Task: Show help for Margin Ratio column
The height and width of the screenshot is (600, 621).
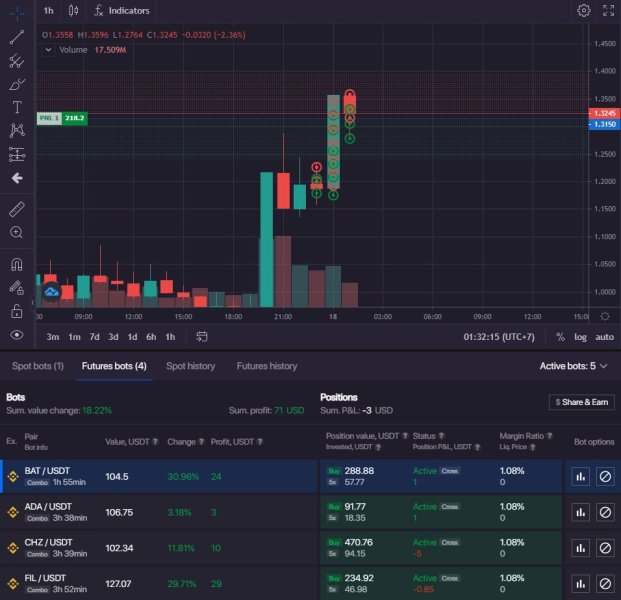Action: 550,436
